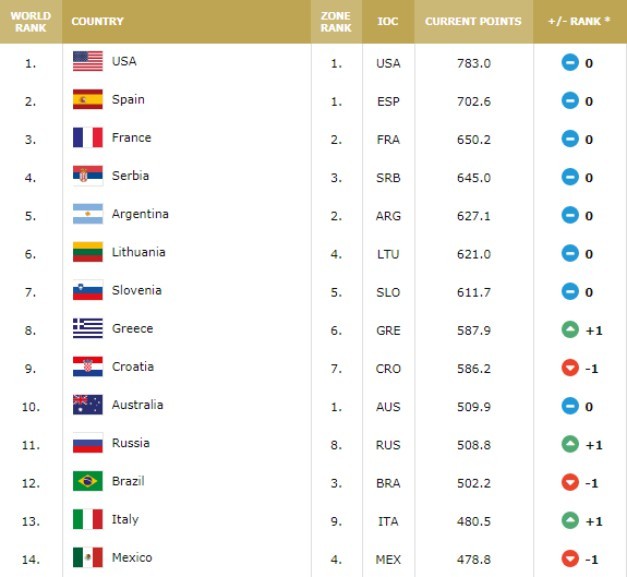The height and width of the screenshot is (577, 627).
Task: Click the Zone Rank column header
Action: pos(336,22)
